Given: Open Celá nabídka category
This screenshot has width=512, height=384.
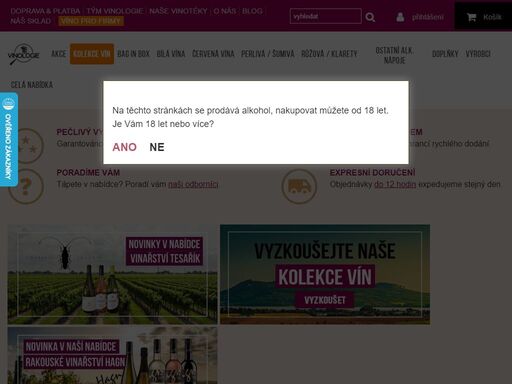Looking at the screenshot, I should click(32, 85).
